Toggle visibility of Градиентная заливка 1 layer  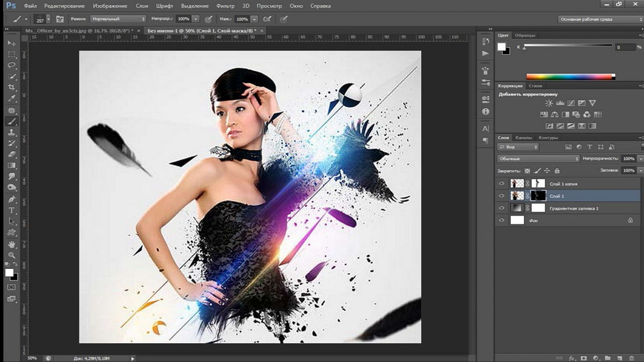click(x=502, y=208)
